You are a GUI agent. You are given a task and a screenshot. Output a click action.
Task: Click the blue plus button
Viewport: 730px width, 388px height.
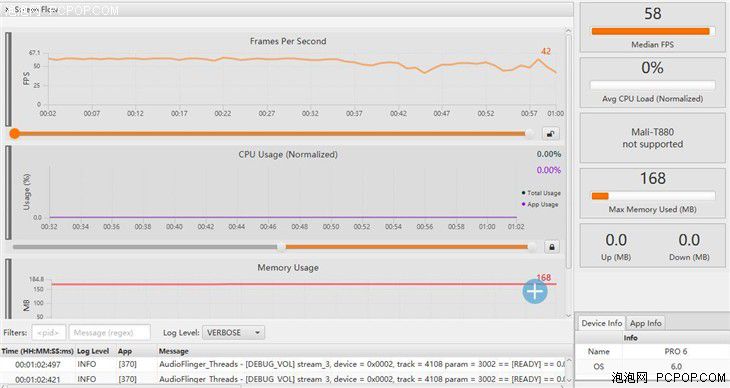(534, 291)
